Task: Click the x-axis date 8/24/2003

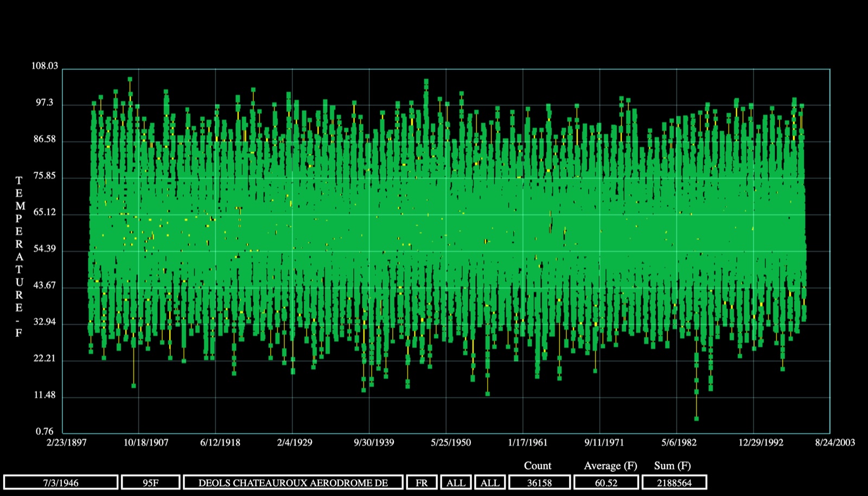Action: pos(835,442)
